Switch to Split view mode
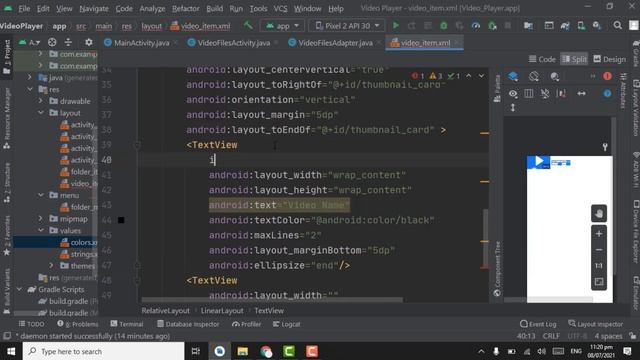640x360 pixels. coord(574,59)
